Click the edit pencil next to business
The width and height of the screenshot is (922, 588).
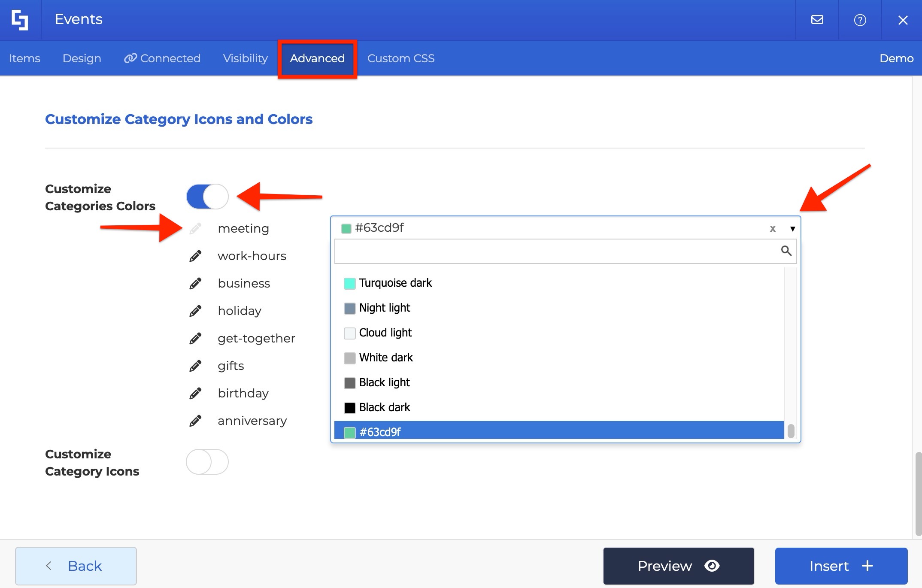195,284
